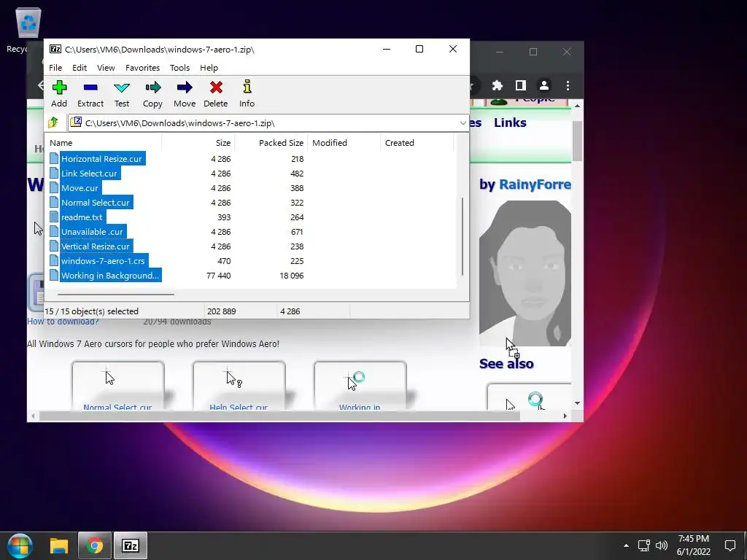Click the 7-Zip vertical scrollbar

(462, 237)
